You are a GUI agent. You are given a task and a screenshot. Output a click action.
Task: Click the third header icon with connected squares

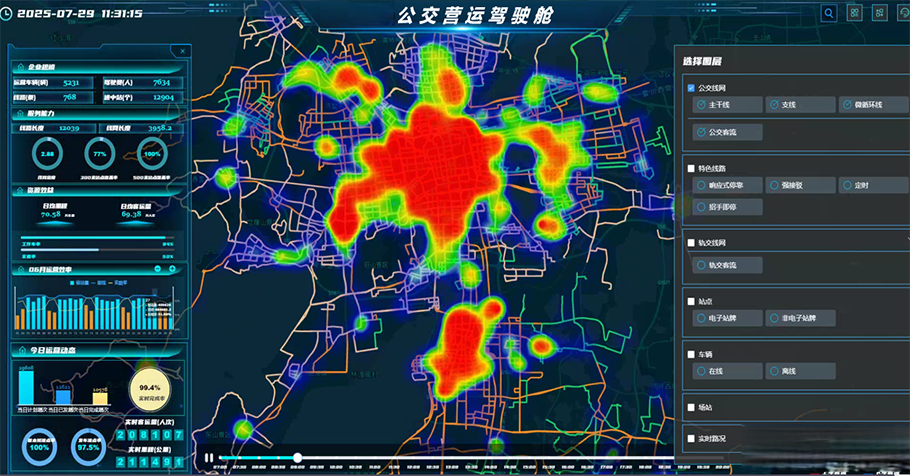(x=880, y=13)
